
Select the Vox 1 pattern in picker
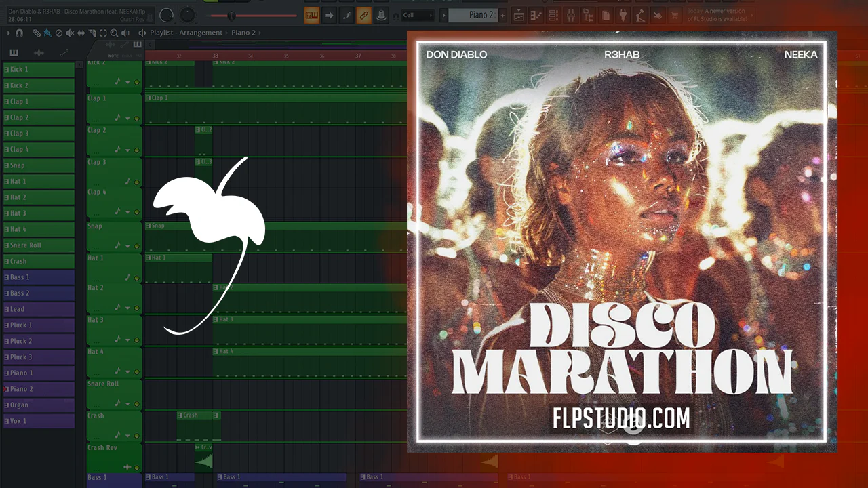[x=39, y=421]
